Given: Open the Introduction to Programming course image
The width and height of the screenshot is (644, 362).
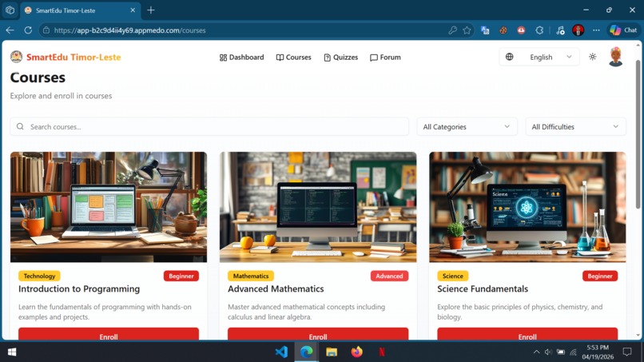Looking at the screenshot, I should [109, 207].
